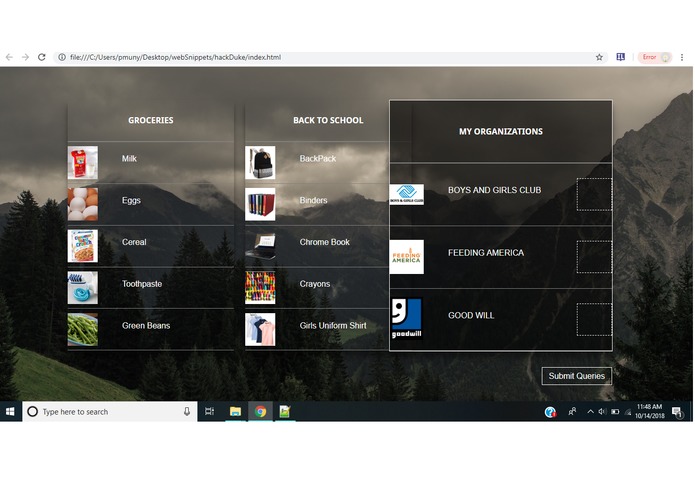
Task: Check the Feeding America dashed box
Action: coord(594,257)
